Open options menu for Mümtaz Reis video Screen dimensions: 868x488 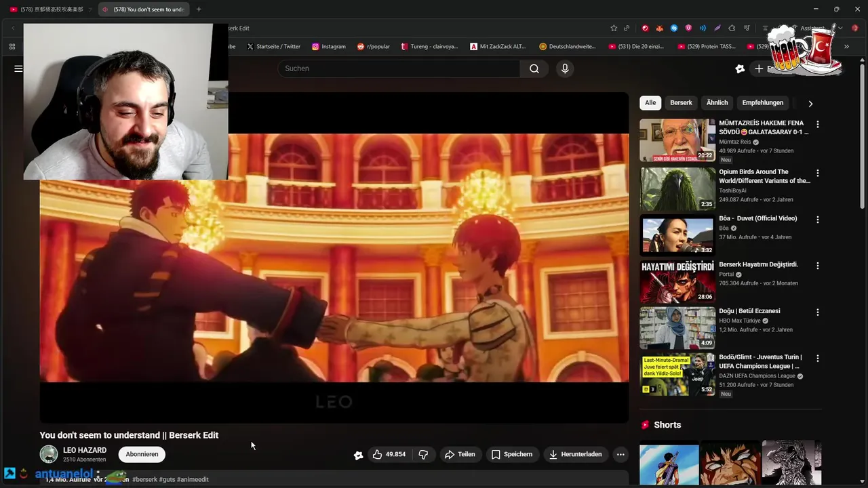pos(817,124)
